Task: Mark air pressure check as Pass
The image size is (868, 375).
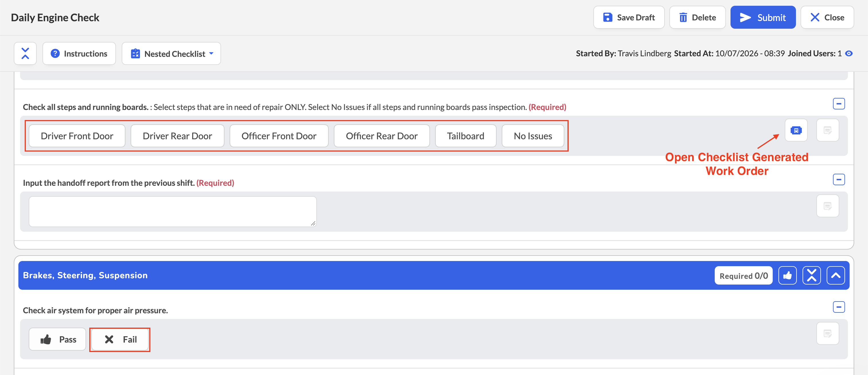Action: click(57, 339)
